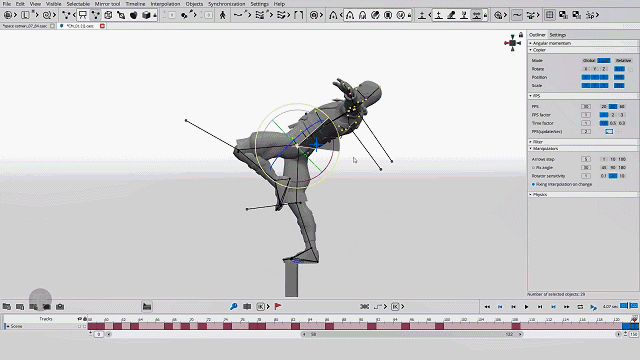The image size is (640, 360).
Task: Click the key icon above the timeline
Action: click(233, 307)
